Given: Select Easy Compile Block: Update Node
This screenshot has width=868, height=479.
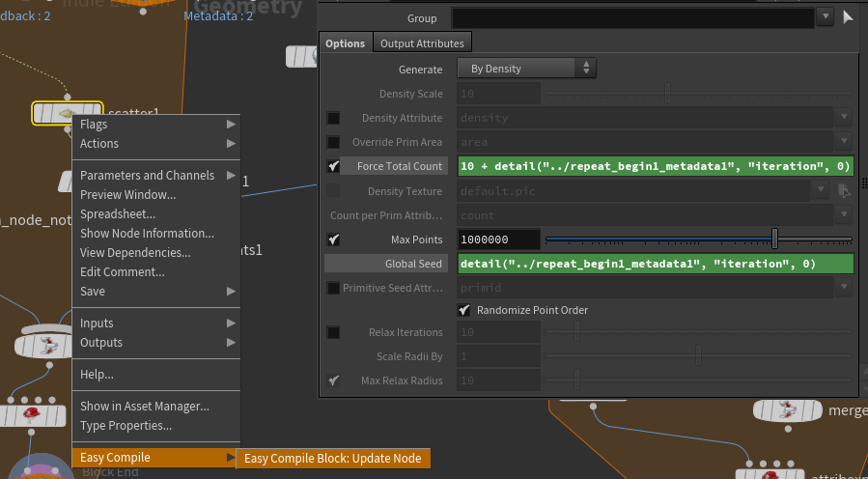Looking at the screenshot, I should (332, 458).
